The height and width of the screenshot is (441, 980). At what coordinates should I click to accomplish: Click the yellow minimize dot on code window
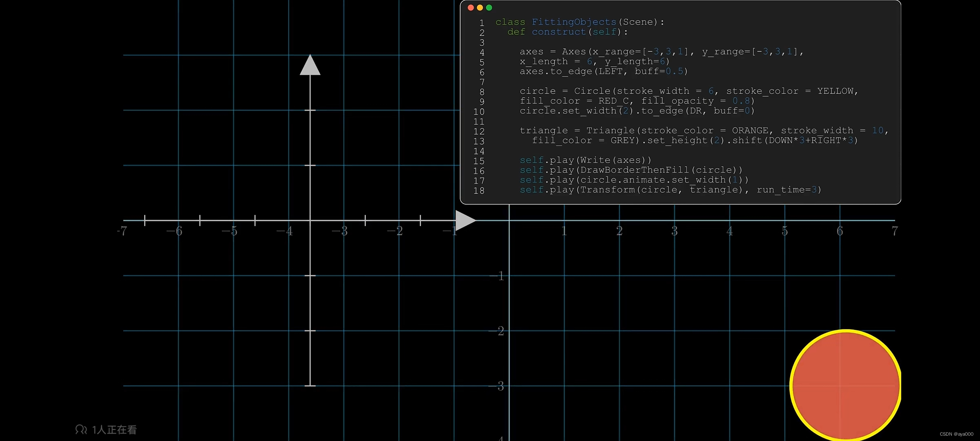pyautogui.click(x=480, y=7)
